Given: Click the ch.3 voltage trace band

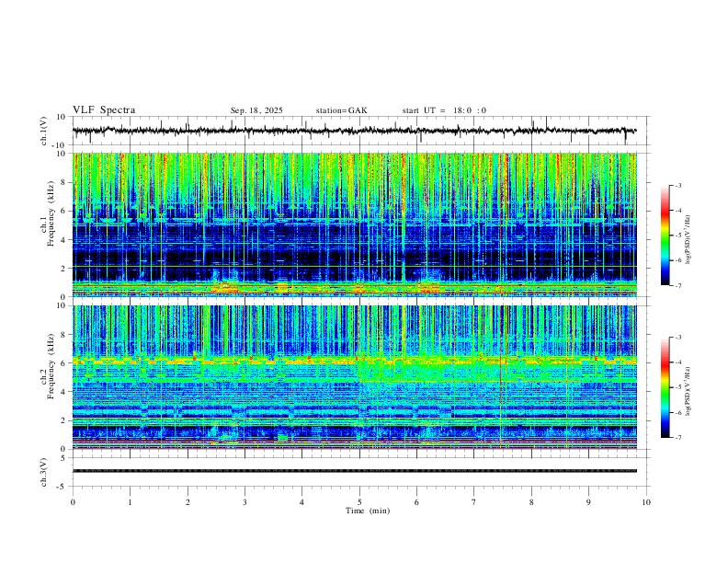Looking at the screenshot, I should pyautogui.click(x=355, y=471).
